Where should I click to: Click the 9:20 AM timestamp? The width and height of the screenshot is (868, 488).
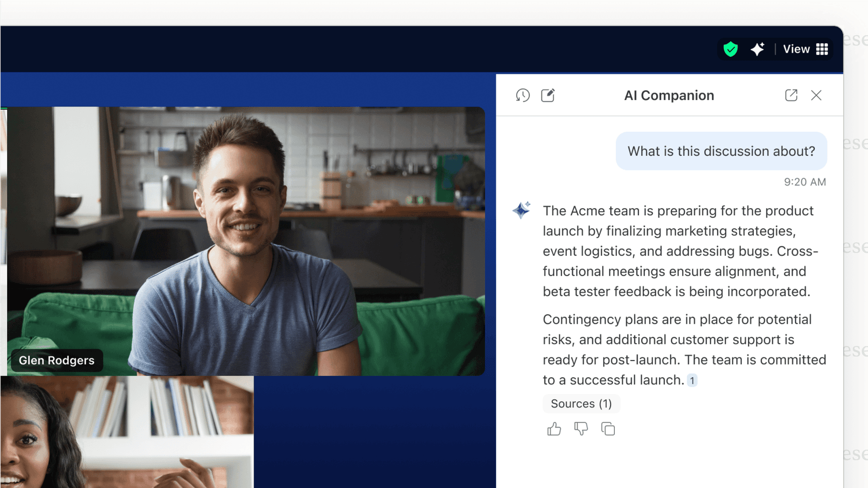[805, 182]
